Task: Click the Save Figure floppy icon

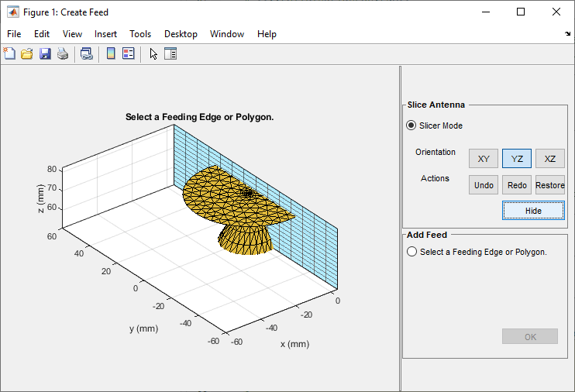Action: click(x=45, y=53)
